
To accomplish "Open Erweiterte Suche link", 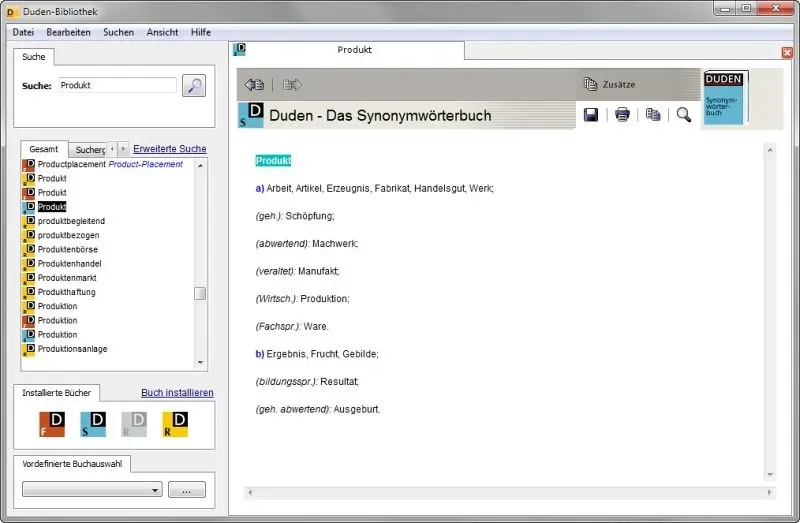I will [170, 148].
